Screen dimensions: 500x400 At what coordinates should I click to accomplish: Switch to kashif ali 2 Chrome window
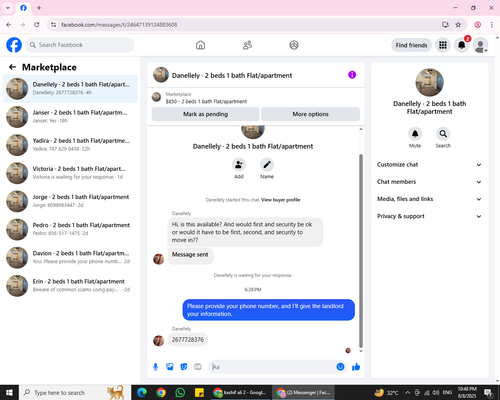(x=241, y=393)
